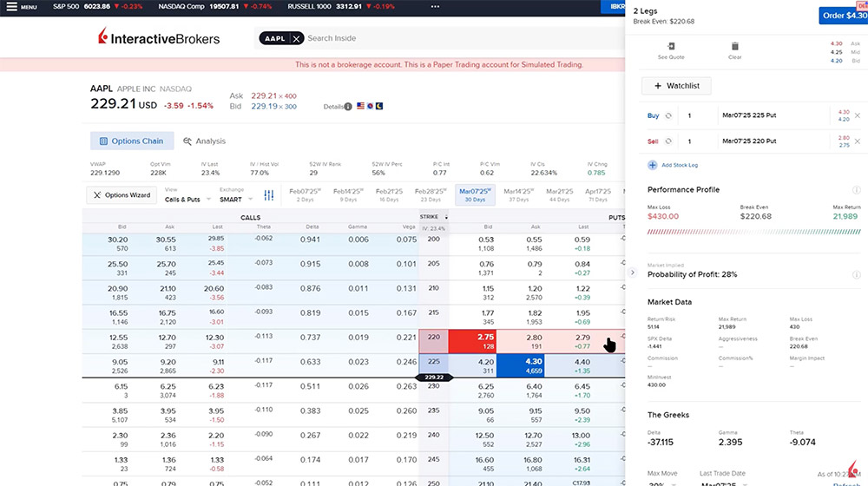This screenshot has height=486, width=868.
Task: Select the Feb07'25 expiration tab
Action: click(305, 195)
